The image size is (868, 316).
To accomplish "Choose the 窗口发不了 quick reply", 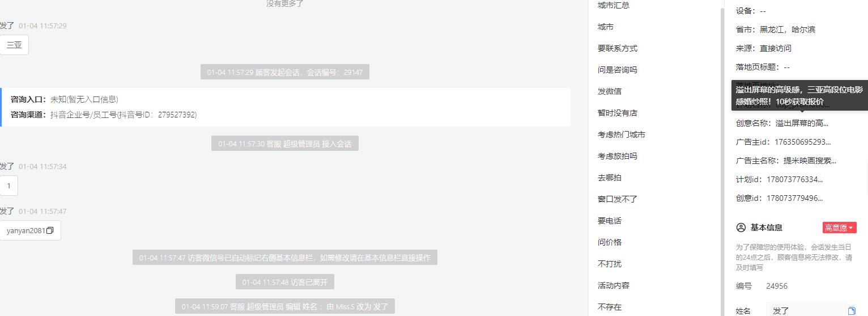I will [618, 199].
